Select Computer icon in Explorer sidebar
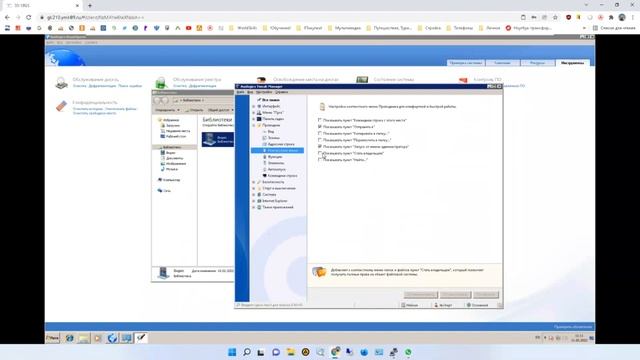This screenshot has width=640, height=360. pos(160,180)
